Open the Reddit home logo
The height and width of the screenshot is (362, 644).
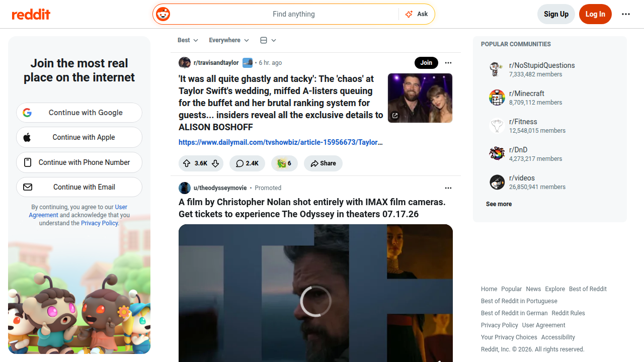pos(31,14)
